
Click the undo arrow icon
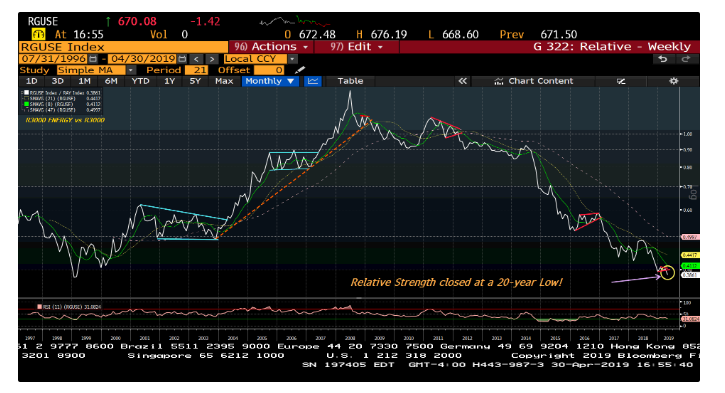click(x=662, y=59)
